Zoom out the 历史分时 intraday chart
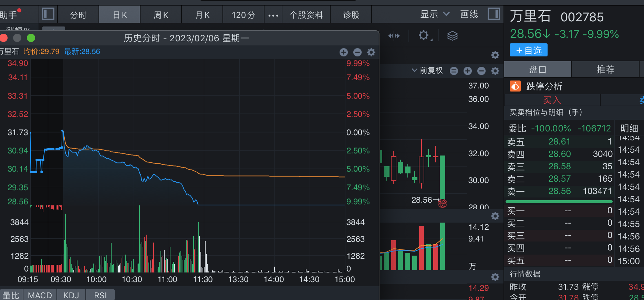Image resolution: width=644 pixels, height=300 pixels. (357, 52)
